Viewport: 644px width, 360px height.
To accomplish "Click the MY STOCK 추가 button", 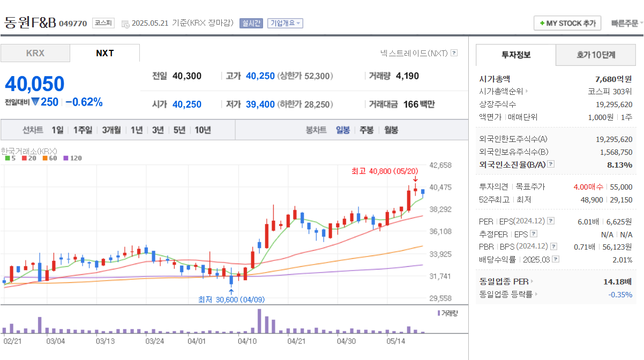I will coord(567,23).
